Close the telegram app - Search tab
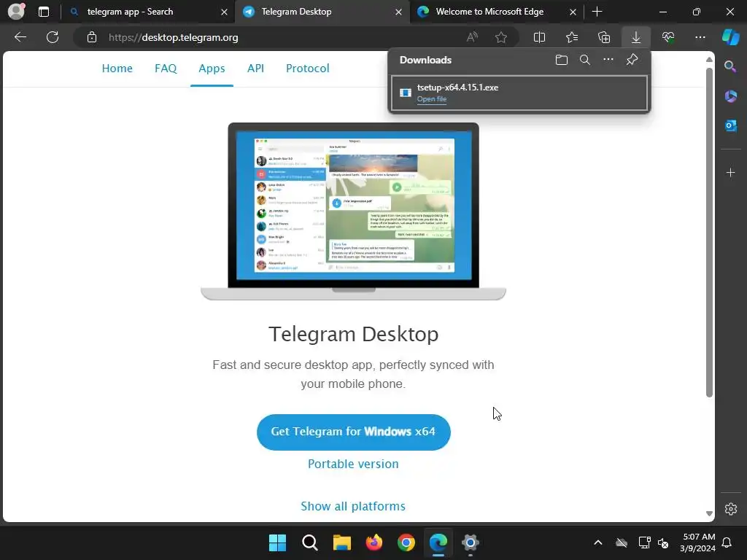The image size is (747, 560). click(224, 12)
